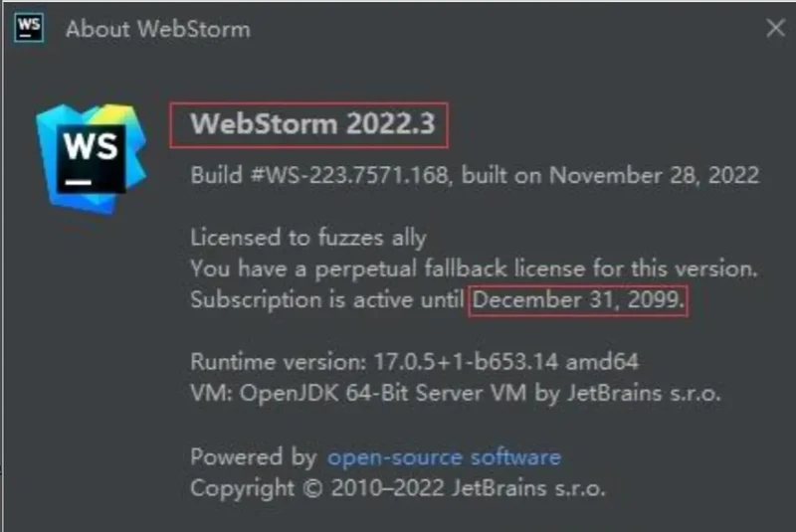Select build number #WS-223.7571.168

[350, 175]
